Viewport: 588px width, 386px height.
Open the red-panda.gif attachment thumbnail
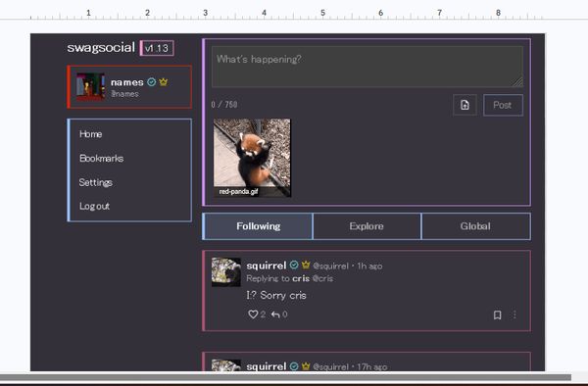pos(252,158)
